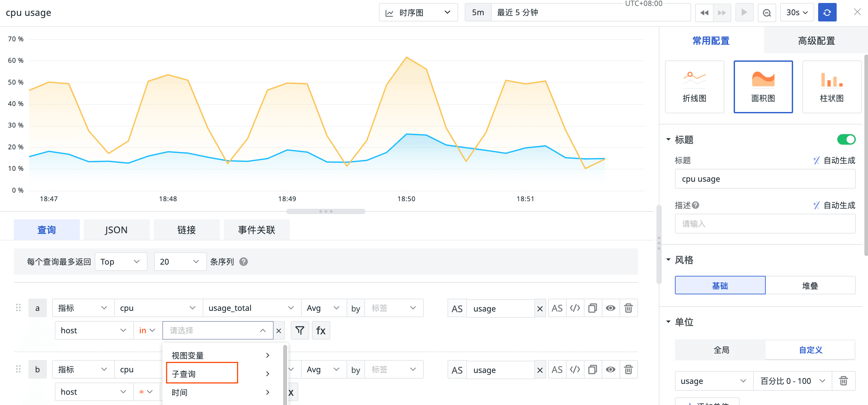Choose the 柱状图 bar chart type
The image size is (868, 405).
(831, 87)
